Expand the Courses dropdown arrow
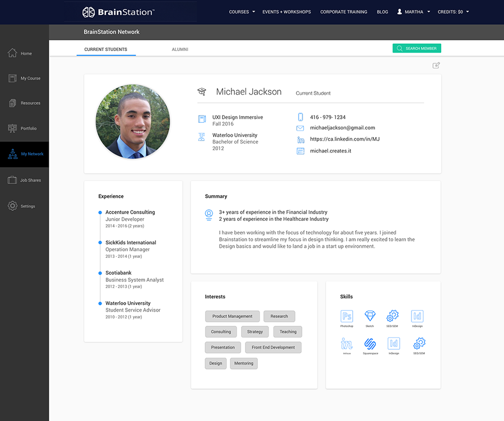Image resolution: width=504 pixels, height=421 pixels. (x=253, y=12)
